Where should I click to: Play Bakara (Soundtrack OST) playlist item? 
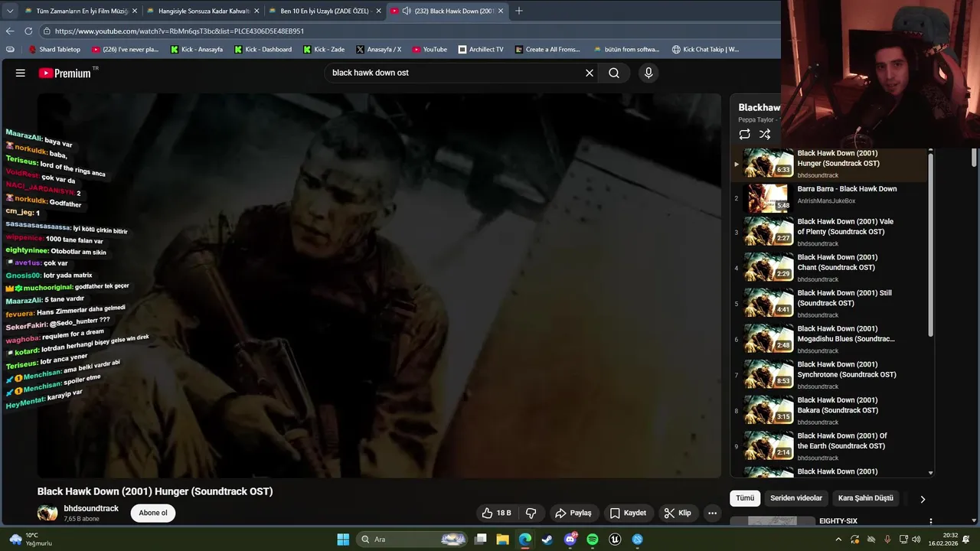point(828,410)
